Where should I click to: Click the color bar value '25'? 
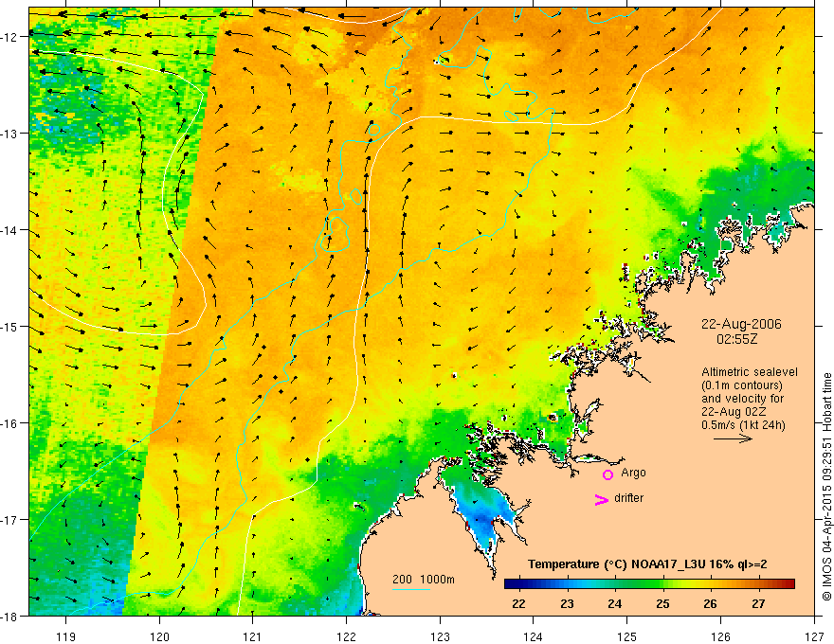(662, 603)
